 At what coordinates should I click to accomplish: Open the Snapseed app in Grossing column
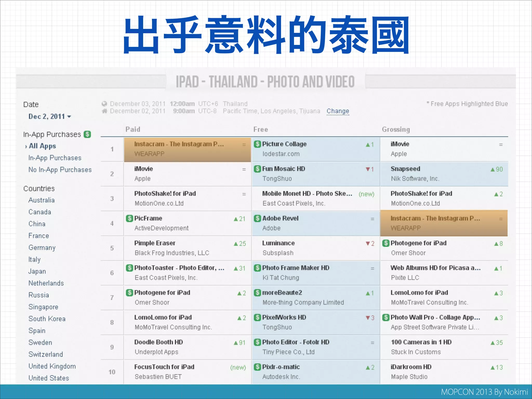(x=405, y=169)
